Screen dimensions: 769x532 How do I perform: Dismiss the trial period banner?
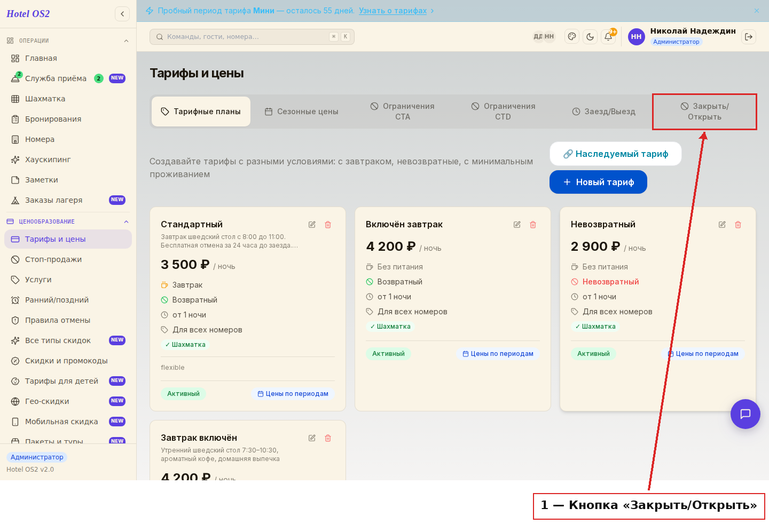[x=757, y=11]
